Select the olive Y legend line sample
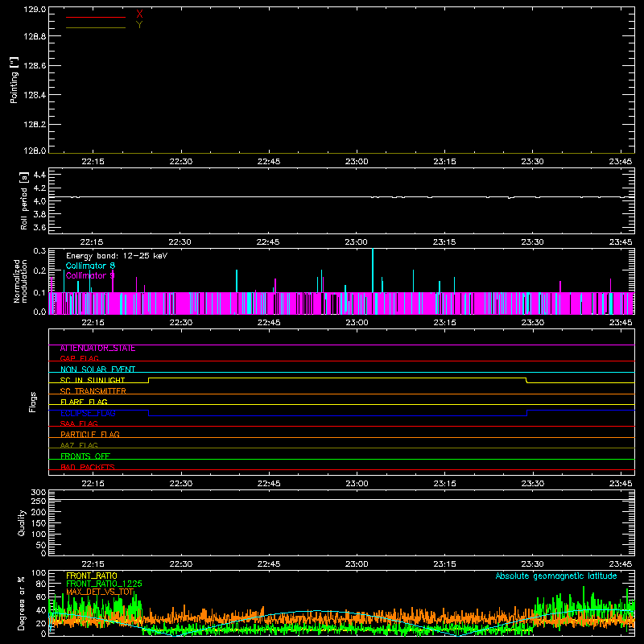The width and height of the screenshot is (644, 644). point(96,28)
